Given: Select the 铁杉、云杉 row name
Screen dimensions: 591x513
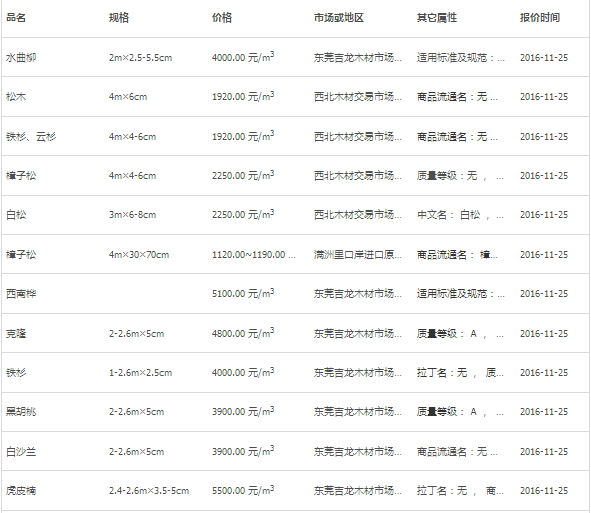Looking at the screenshot, I should (31, 137).
